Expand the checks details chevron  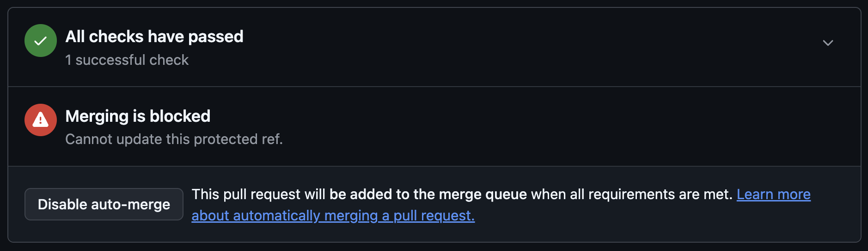pos(828,43)
